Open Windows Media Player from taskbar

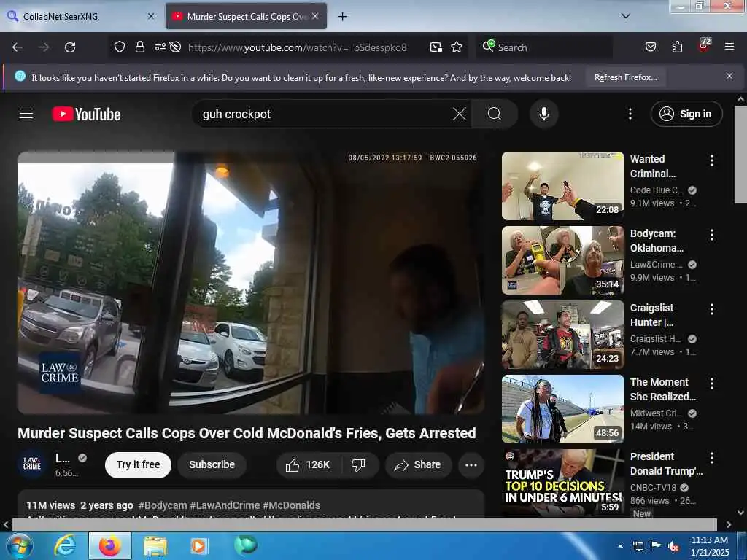[x=198, y=545]
